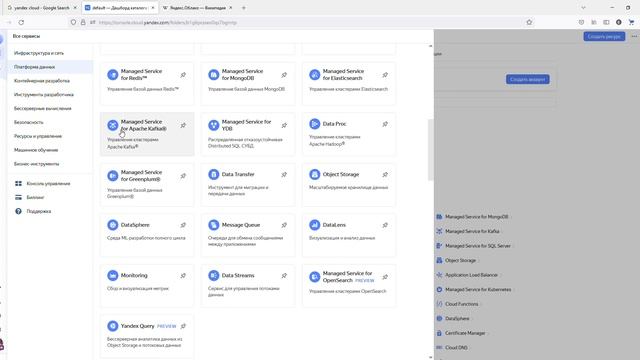Image resolution: width=640 pixels, height=360 pixels.
Task: Select the developer tools category
Action: [44, 95]
